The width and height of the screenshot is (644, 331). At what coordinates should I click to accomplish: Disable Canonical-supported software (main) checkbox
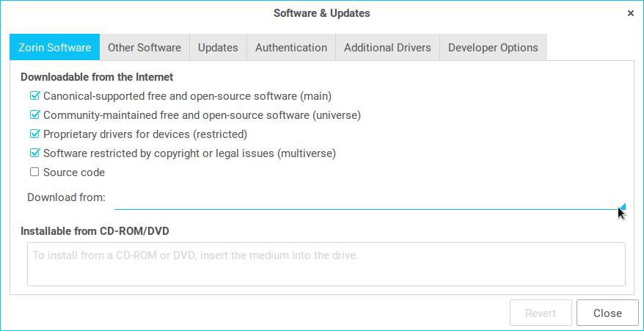(34, 96)
